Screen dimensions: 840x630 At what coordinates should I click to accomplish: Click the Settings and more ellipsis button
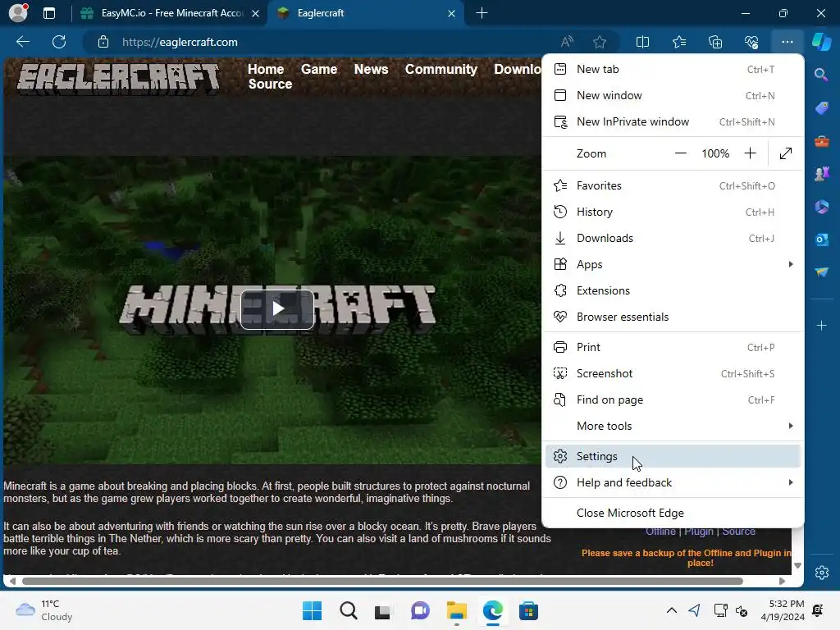pos(787,42)
